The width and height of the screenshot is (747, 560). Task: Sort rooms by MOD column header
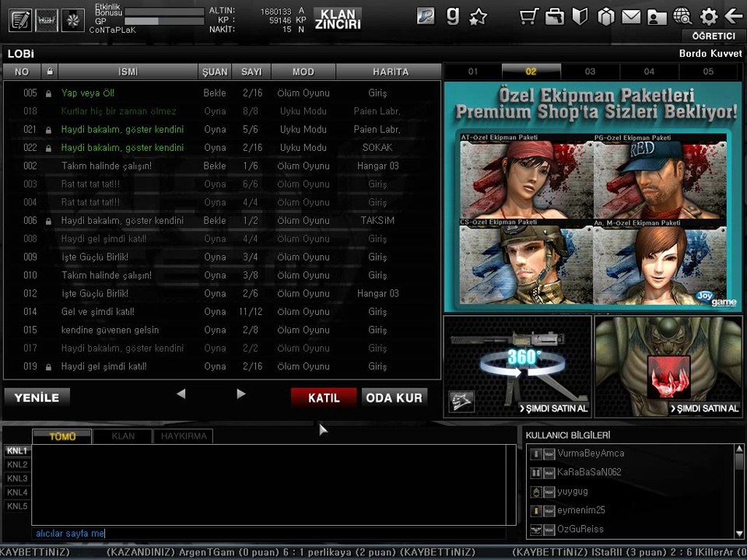point(303,72)
